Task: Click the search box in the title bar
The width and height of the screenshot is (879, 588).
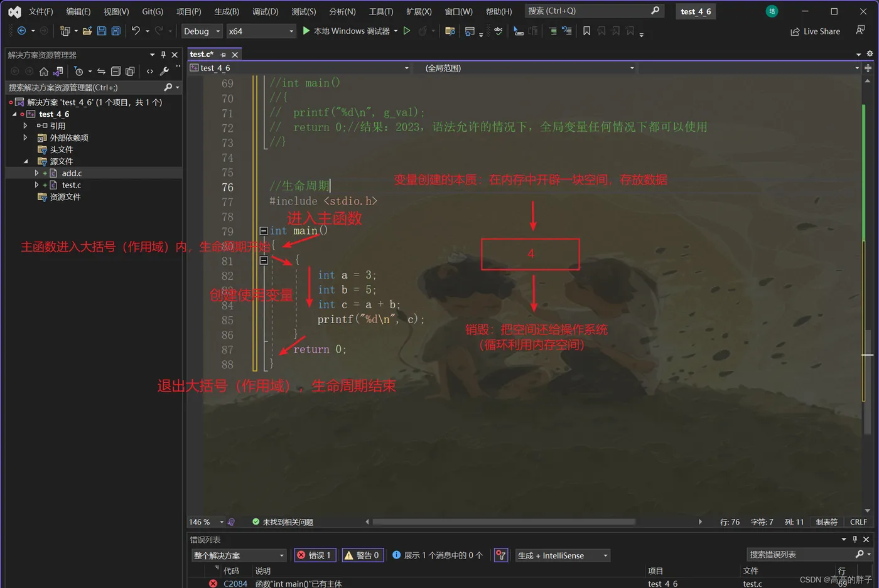Action: (593, 11)
